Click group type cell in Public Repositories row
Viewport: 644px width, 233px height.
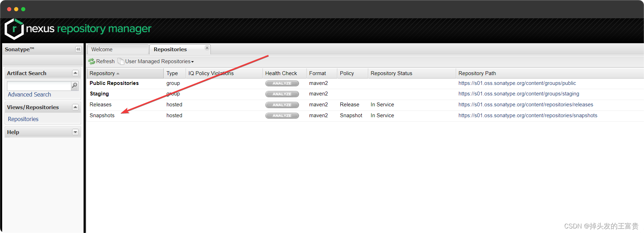point(173,83)
